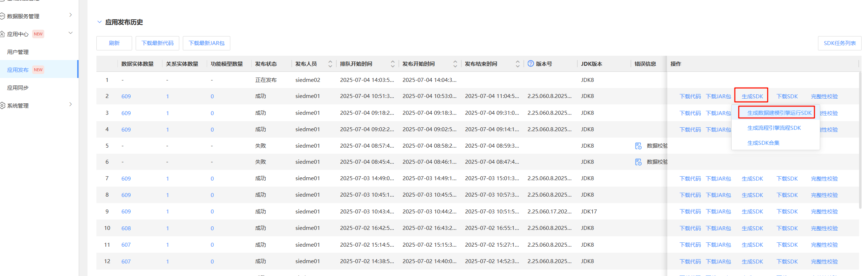Click the 刷新 button
This screenshot has width=868, height=276.
point(114,43)
